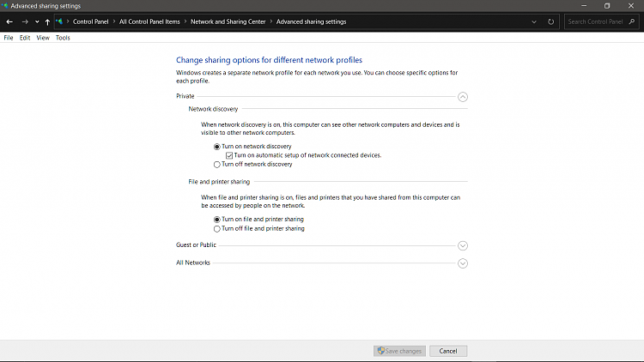Viewport: 644px width, 362px height.
Task: Open the View menu
Action: tap(43, 38)
